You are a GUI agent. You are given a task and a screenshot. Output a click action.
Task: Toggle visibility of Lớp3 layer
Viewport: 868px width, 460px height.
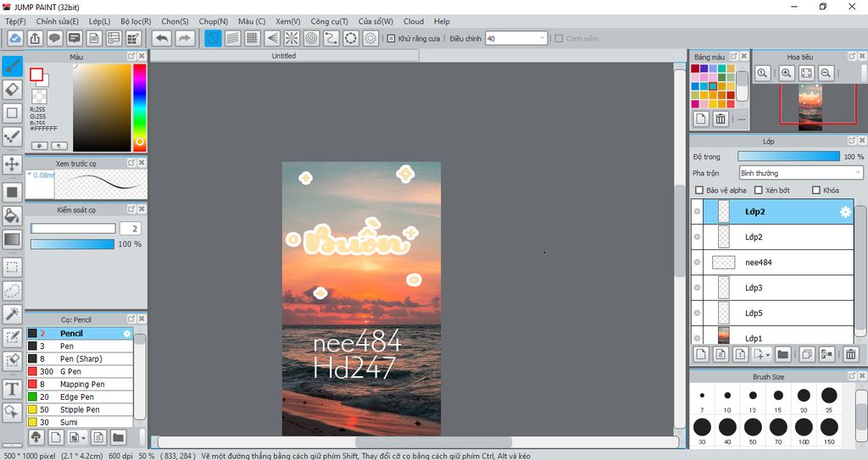(697, 288)
